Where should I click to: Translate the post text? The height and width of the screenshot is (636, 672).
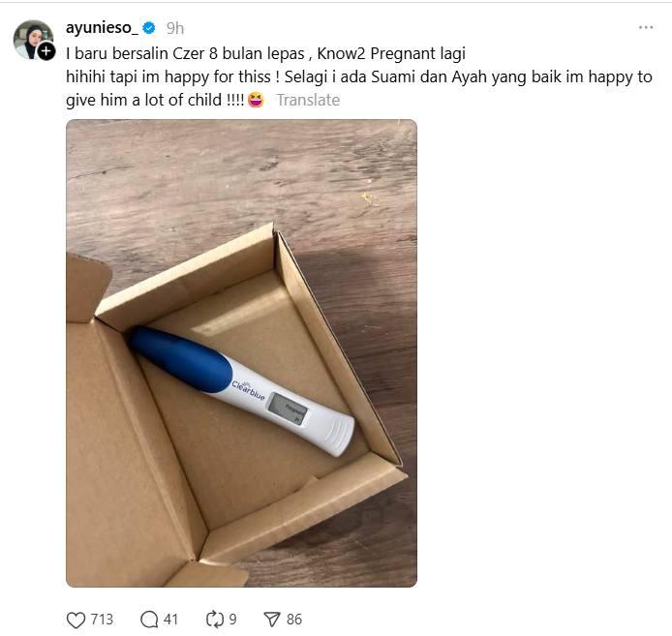pos(308,100)
